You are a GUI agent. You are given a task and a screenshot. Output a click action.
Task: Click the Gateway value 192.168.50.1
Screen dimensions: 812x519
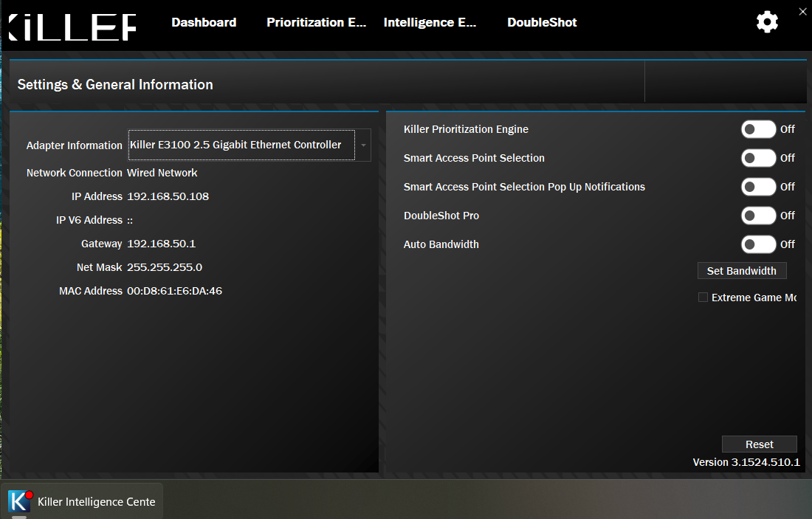[162, 244]
